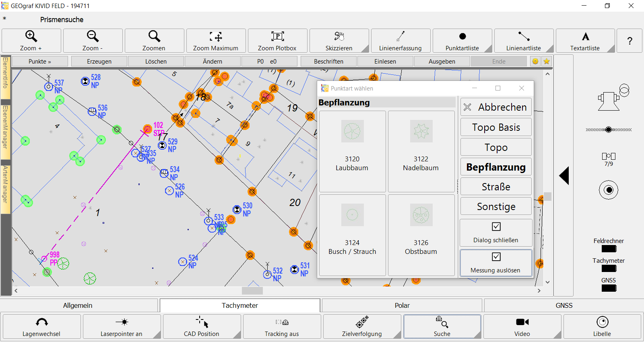Viewport: 644px width, 342px height.
Task: Toggle the Messung auslösen checkbox
Action: 496,257
